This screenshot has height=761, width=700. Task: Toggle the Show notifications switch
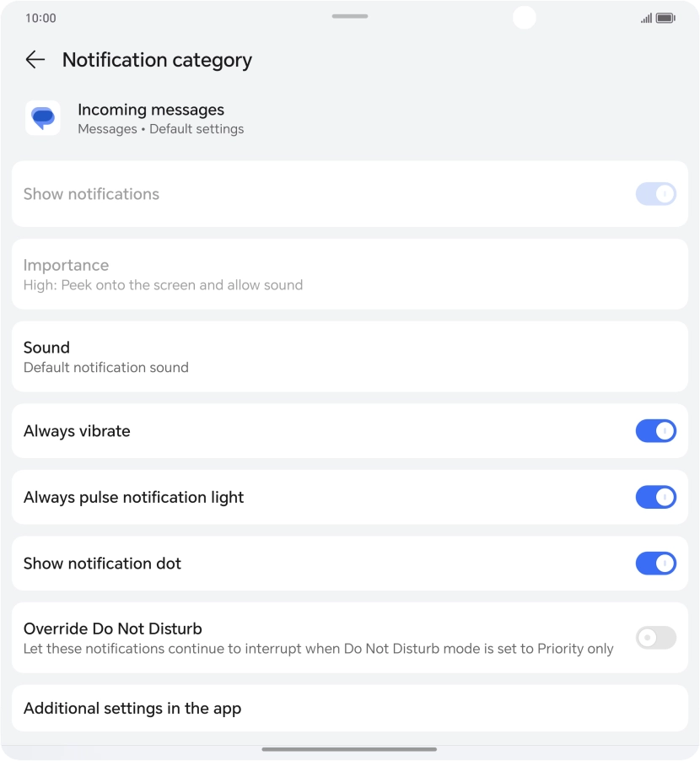(655, 194)
